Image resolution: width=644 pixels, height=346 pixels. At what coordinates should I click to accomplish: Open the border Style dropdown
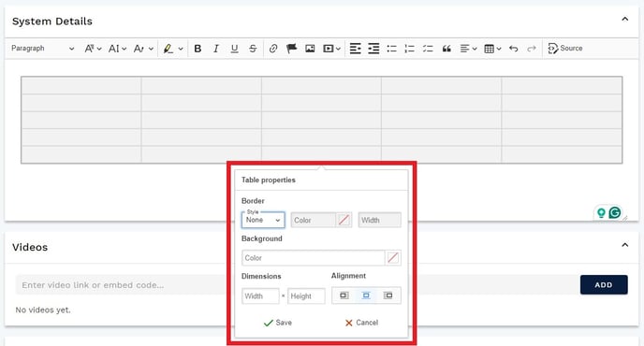tap(263, 220)
